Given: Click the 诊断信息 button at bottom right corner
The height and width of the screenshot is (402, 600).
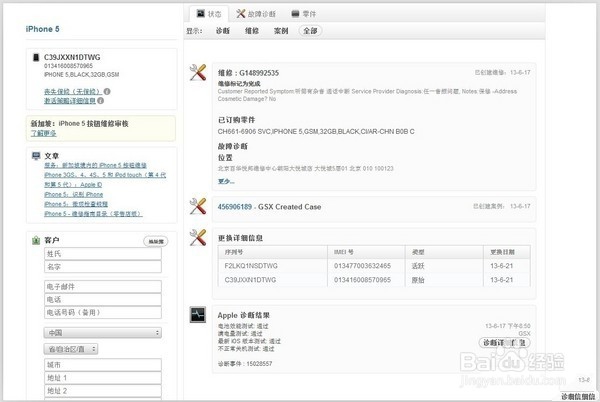Looking at the screenshot, I should [578, 396].
